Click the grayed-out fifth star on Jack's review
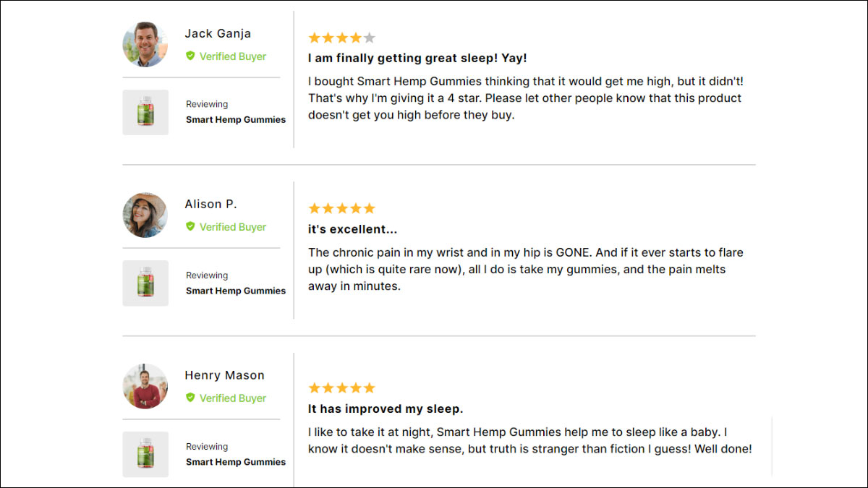868x488 pixels. pyautogui.click(x=370, y=37)
